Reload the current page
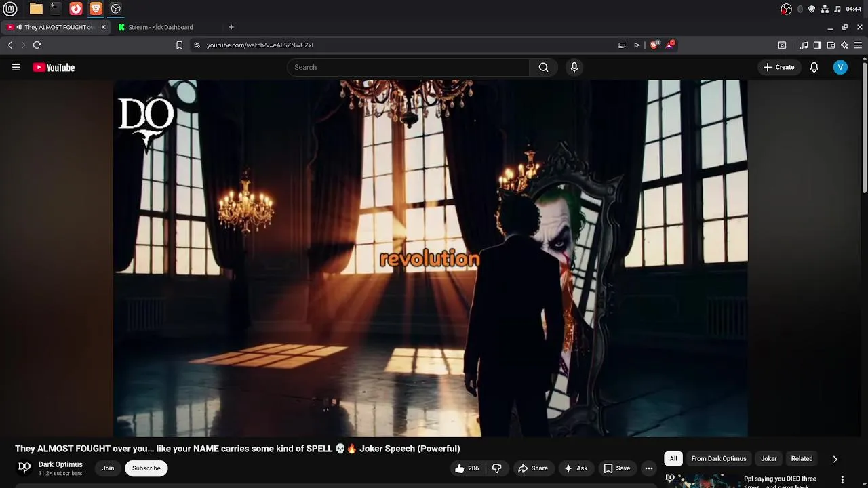 click(37, 45)
